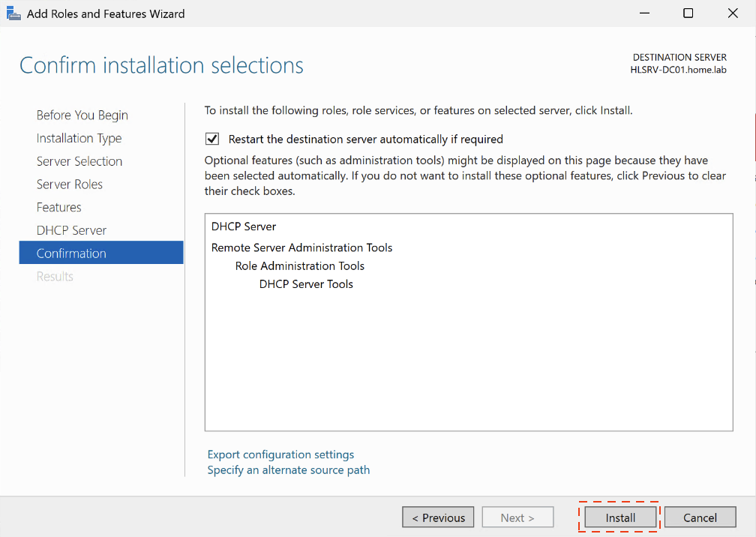
Task: Open the Installation Type step
Action: tap(79, 139)
